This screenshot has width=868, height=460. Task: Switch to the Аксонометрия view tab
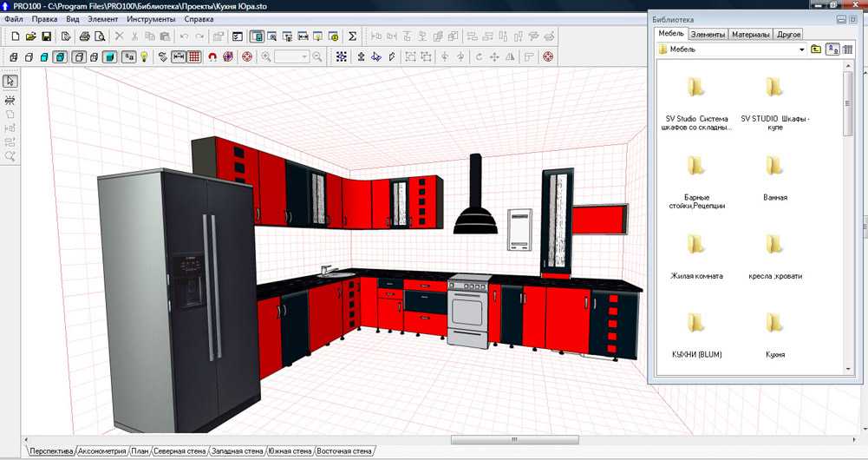tap(101, 451)
